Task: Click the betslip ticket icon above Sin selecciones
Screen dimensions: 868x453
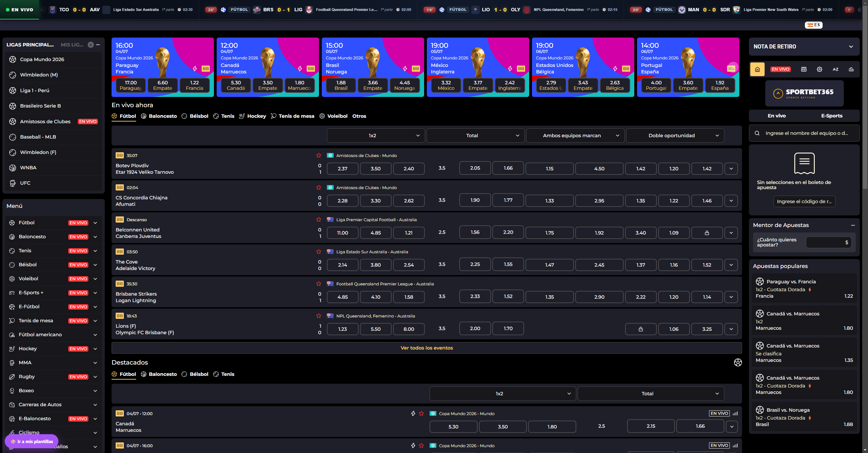Action: pos(804,163)
